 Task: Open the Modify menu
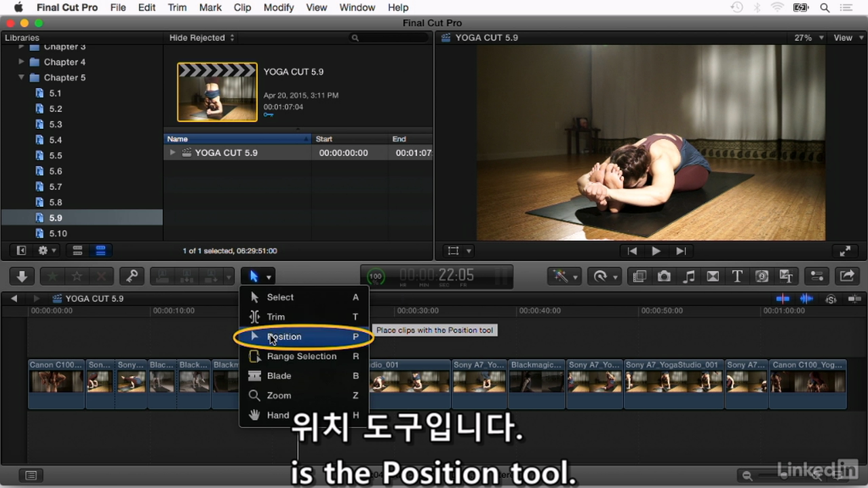click(279, 7)
